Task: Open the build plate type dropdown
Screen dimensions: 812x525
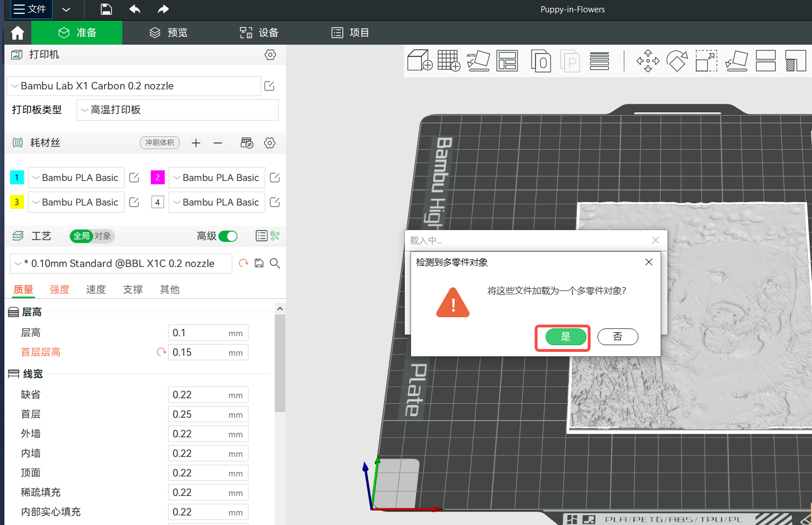Action: click(178, 110)
